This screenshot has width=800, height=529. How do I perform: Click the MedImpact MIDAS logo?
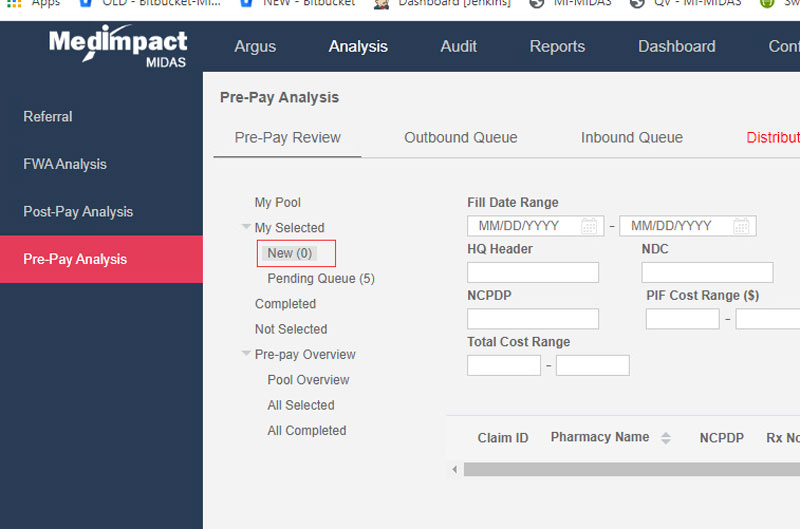point(118,46)
